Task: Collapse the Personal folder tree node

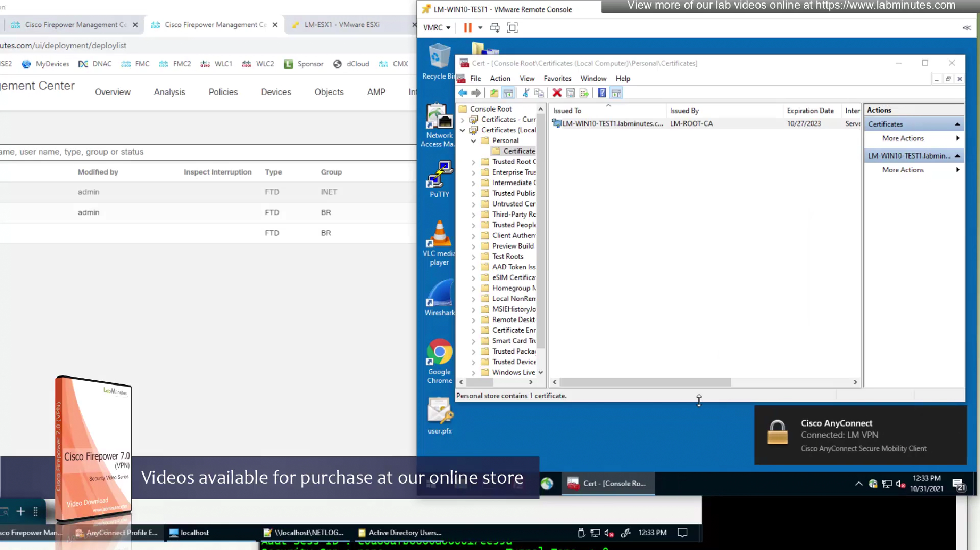Action: click(x=473, y=141)
